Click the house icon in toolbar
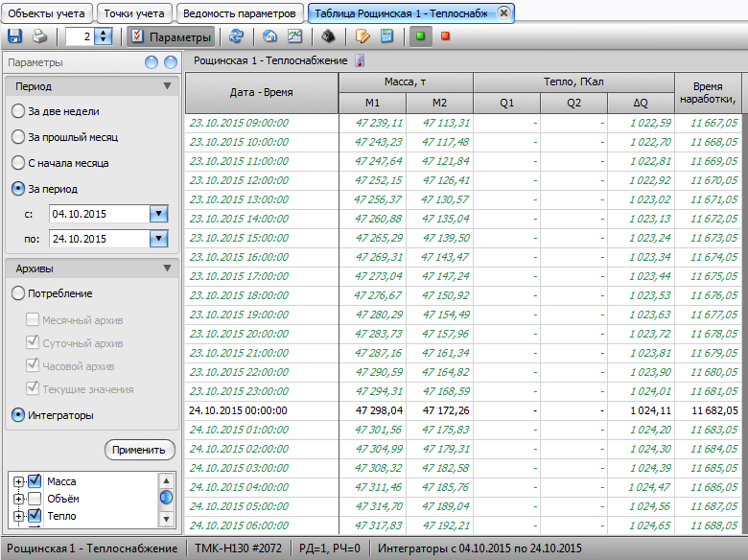 270,36
